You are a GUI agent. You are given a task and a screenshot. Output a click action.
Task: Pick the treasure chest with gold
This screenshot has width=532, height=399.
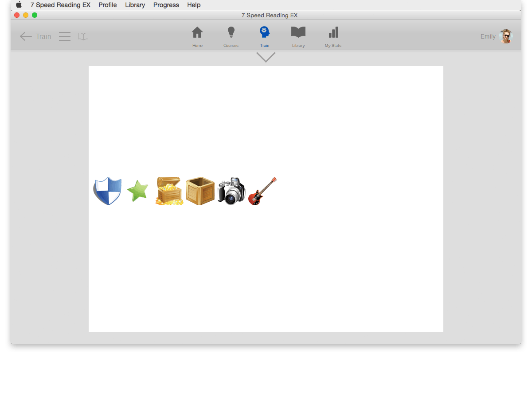[169, 191]
